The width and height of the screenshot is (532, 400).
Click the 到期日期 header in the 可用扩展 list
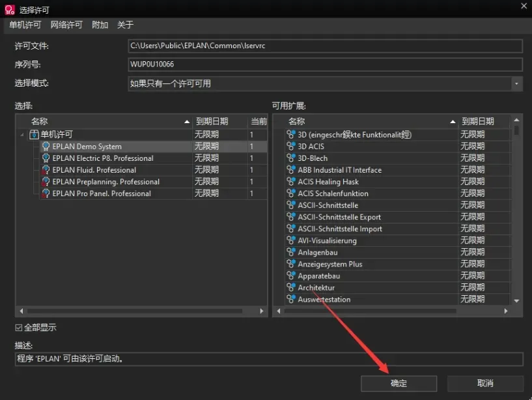(x=484, y=122)
